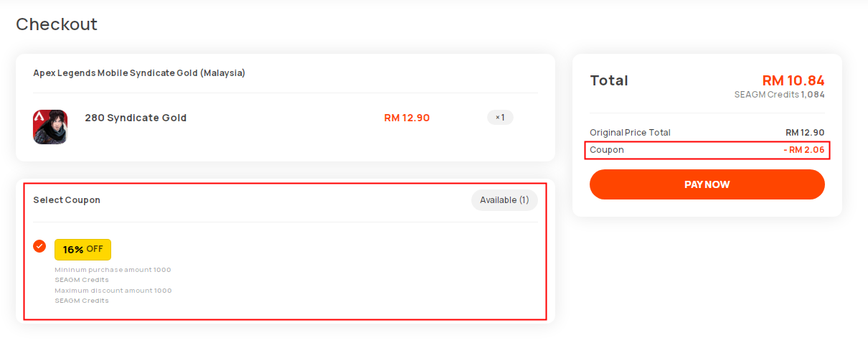The width and height of the screenshot is (868, 343).
Task: Click the ×1 quantity badge
Action: (x=500, y=117)
